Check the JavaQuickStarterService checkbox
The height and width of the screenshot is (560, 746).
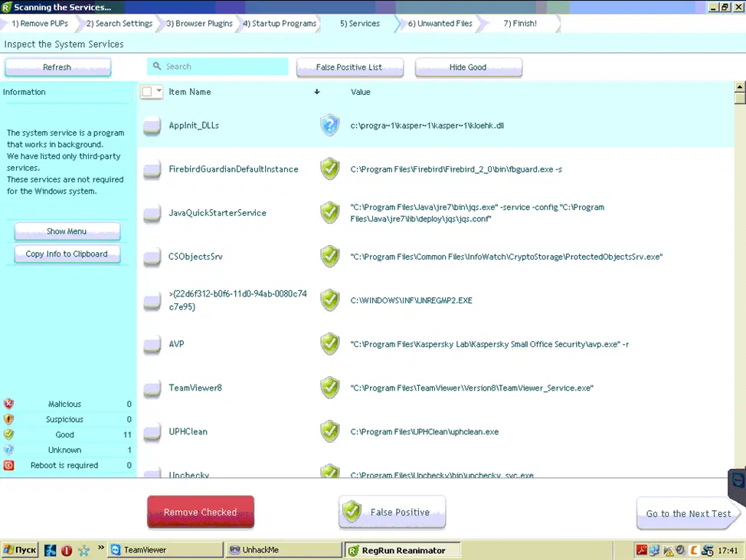[152, 214]
